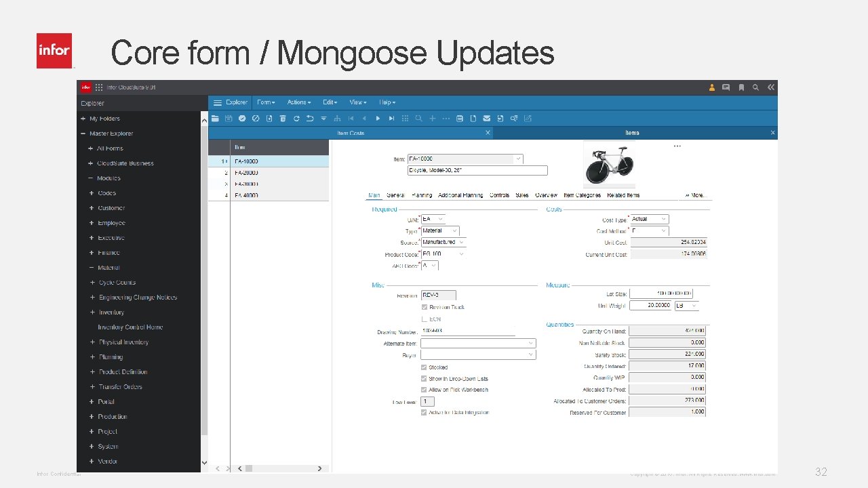Disable Show in Drop-Down Lists
Screen dimensions: 868x488
coord(424,378)
